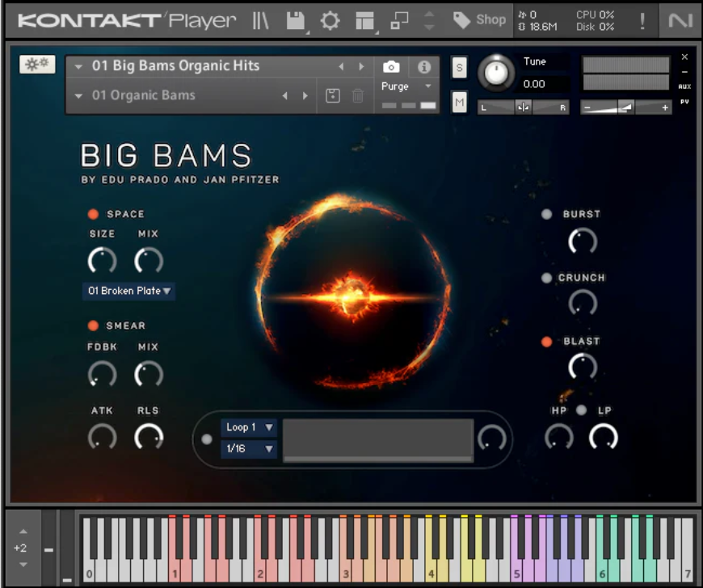Open the Kontakt settings gear

coord(330,21)
